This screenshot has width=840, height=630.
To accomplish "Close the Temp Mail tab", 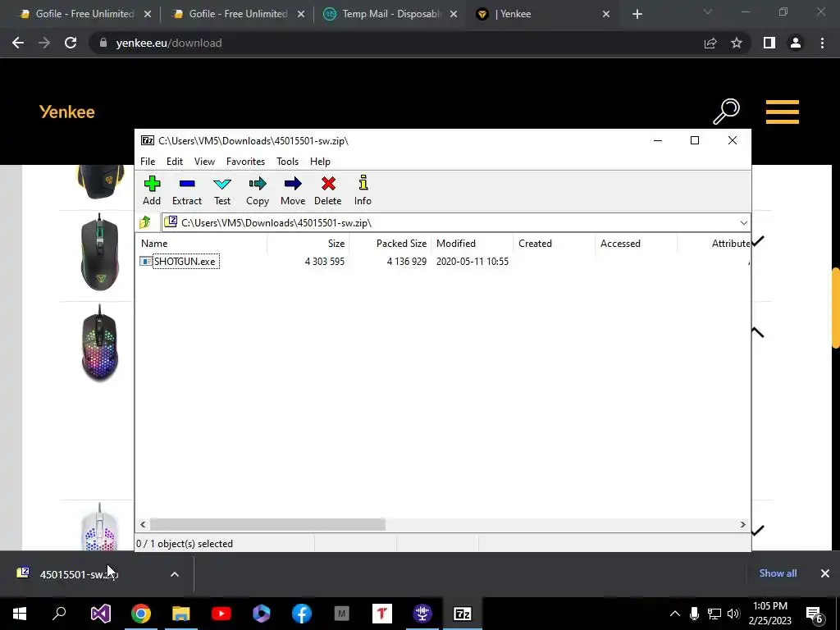I will (x=454, y=14).
